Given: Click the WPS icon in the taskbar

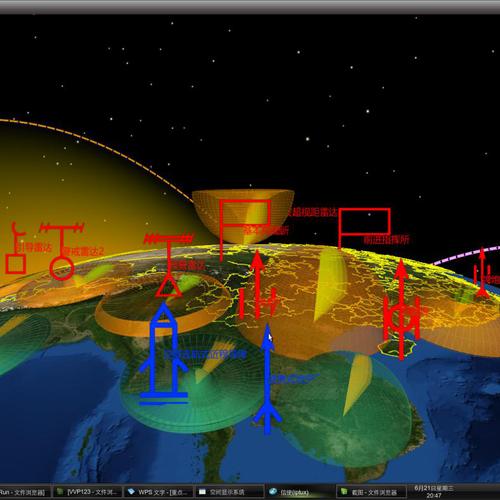Looking at the screenshot, I should click(131, 491).
